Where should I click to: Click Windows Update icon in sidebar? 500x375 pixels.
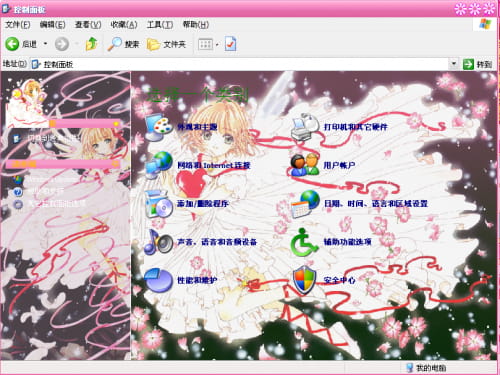tap(17, 179)
